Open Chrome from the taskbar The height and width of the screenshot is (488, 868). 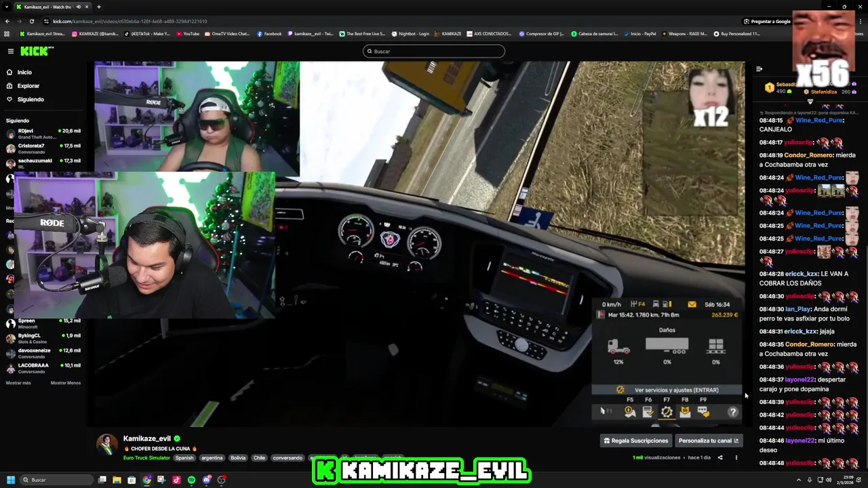click(x=146, y=480)
